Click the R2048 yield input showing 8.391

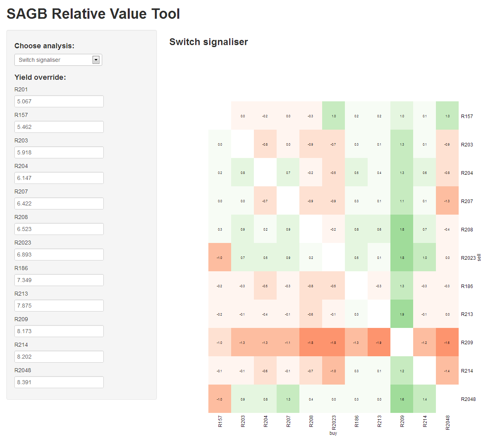(59, 382)
